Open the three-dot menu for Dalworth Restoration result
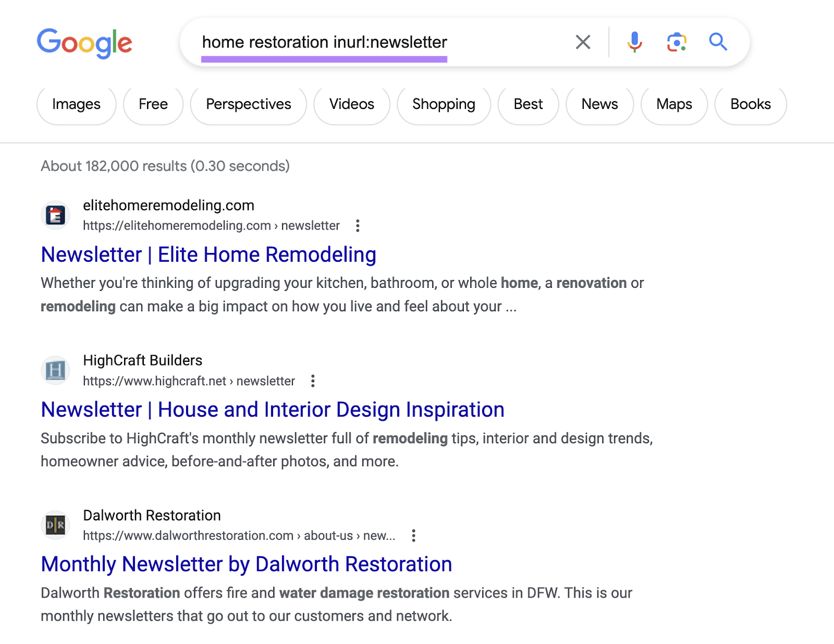 coord(414,536)
